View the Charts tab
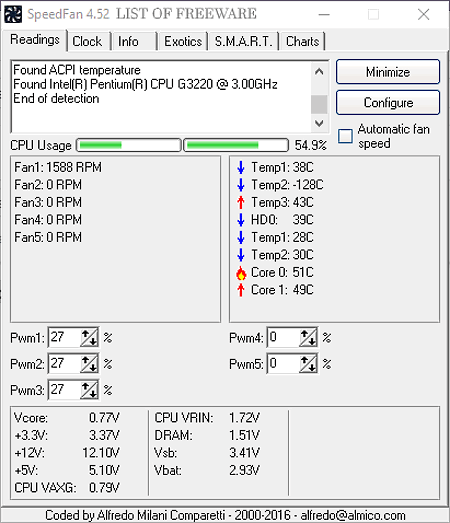450x523 pixels. pos(303,42)
